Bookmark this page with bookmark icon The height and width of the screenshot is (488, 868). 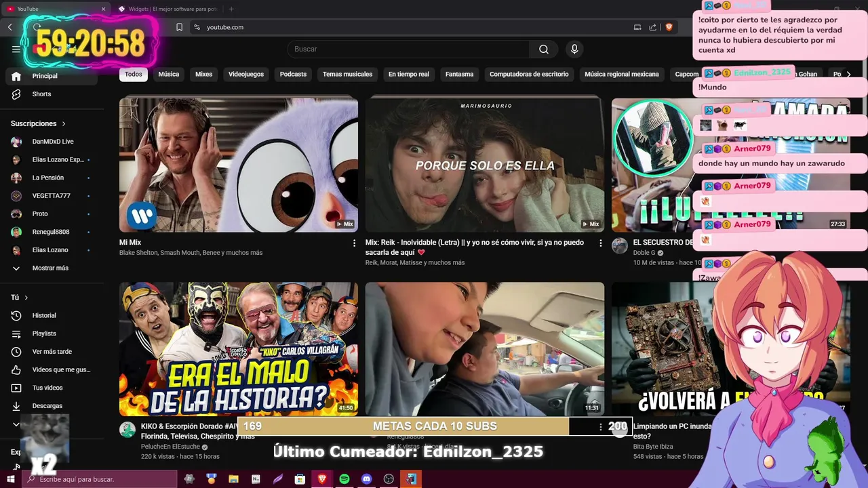(179, 27)
